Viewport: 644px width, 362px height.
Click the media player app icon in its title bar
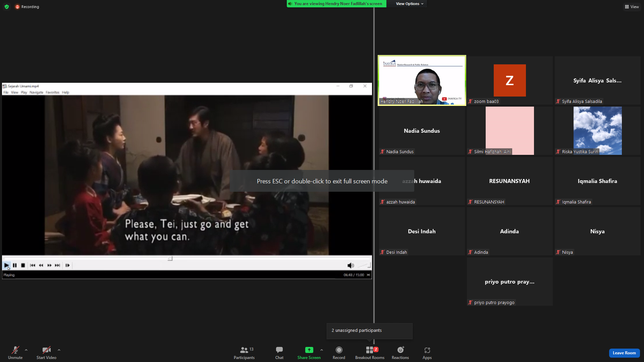(5, 86)
